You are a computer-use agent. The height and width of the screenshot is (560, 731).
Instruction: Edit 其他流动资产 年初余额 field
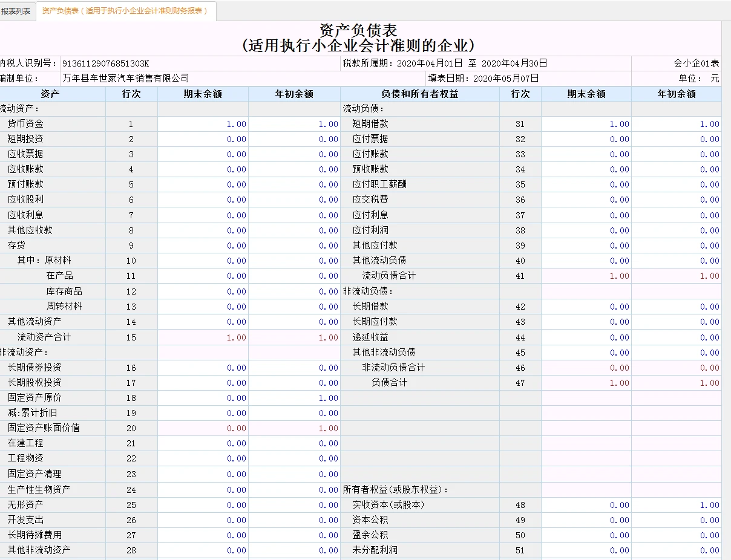(x=294, y=322)
